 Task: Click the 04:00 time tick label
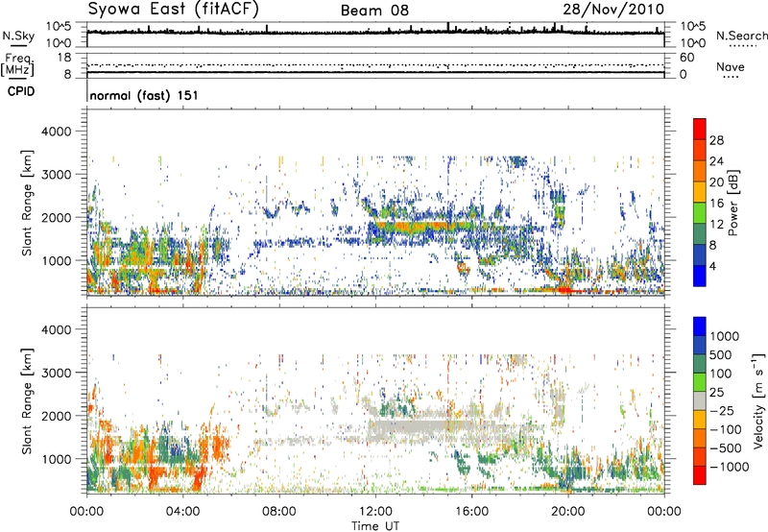pyautogui.click(x=182, y=512)
